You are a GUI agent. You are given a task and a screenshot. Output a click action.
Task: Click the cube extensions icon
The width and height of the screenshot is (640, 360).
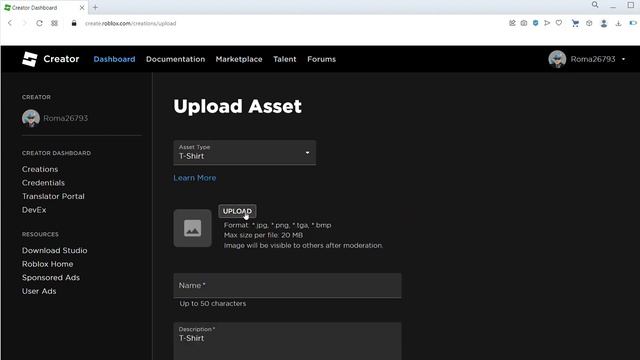589,24
